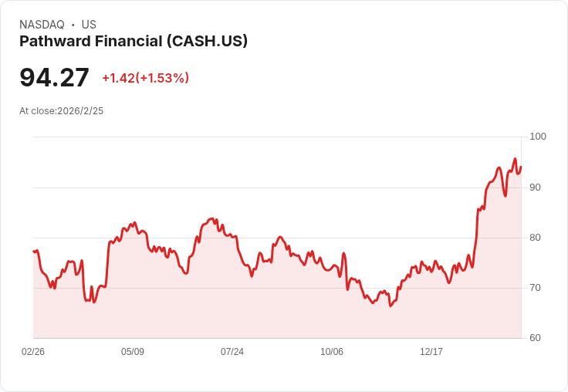The image size is (568, 392).
Task: Select the 10/06 date on x-axis
Action: pos(332,352)
